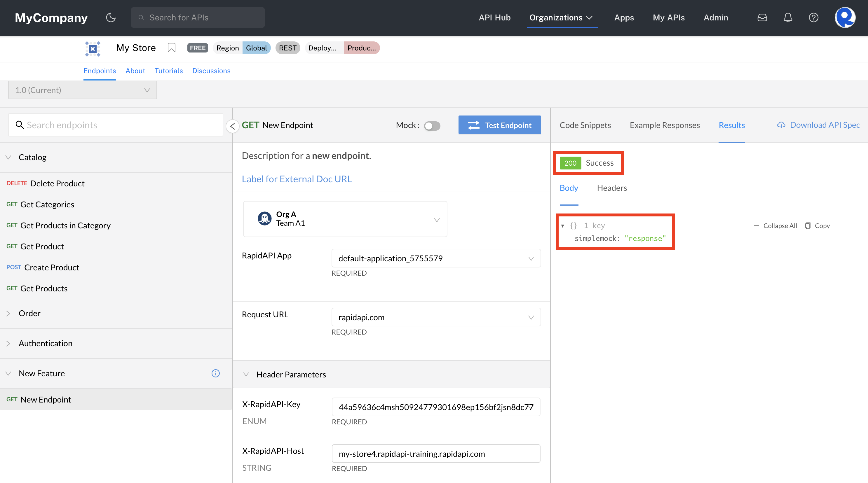Click the search endpoints magnifier icon
This screenshot has height=483, width=868.
20,125
